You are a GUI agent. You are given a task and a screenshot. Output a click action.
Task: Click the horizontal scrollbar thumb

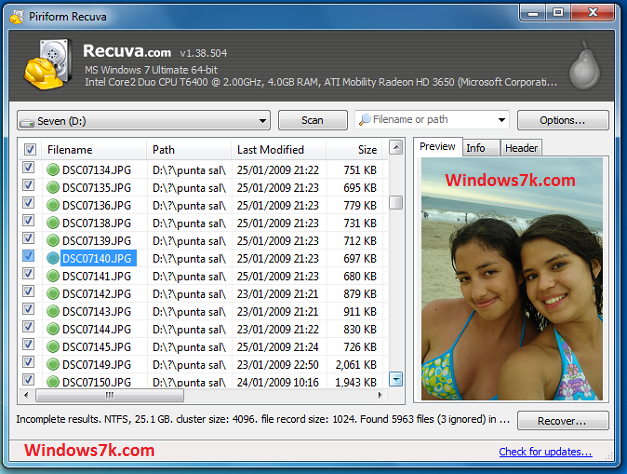[x=110, y=395]
